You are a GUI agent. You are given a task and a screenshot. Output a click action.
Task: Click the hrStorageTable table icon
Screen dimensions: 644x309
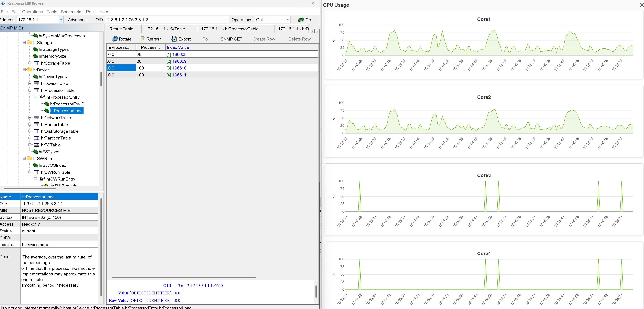coord(36,63)
